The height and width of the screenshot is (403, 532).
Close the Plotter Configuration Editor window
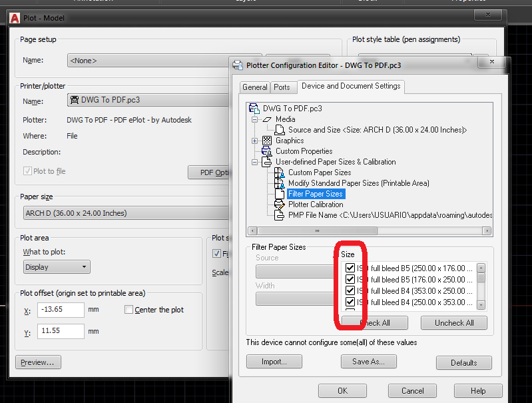(492, 62)
